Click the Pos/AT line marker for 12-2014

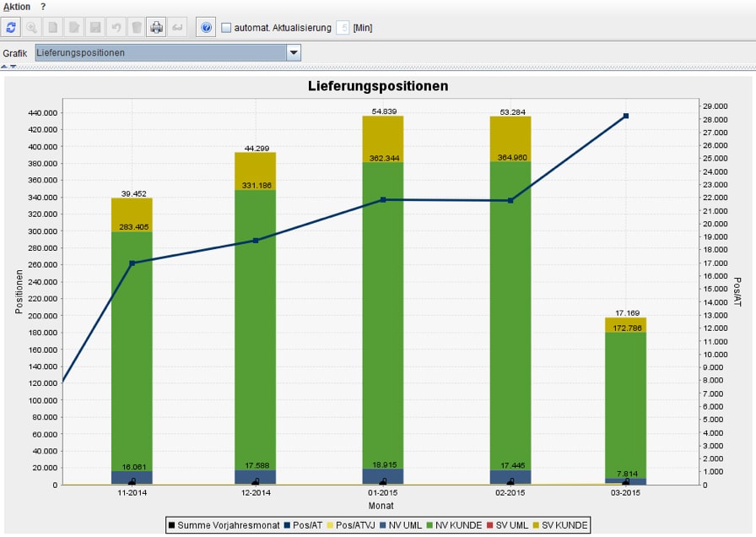pyautogui.click(x=256, y=241)
